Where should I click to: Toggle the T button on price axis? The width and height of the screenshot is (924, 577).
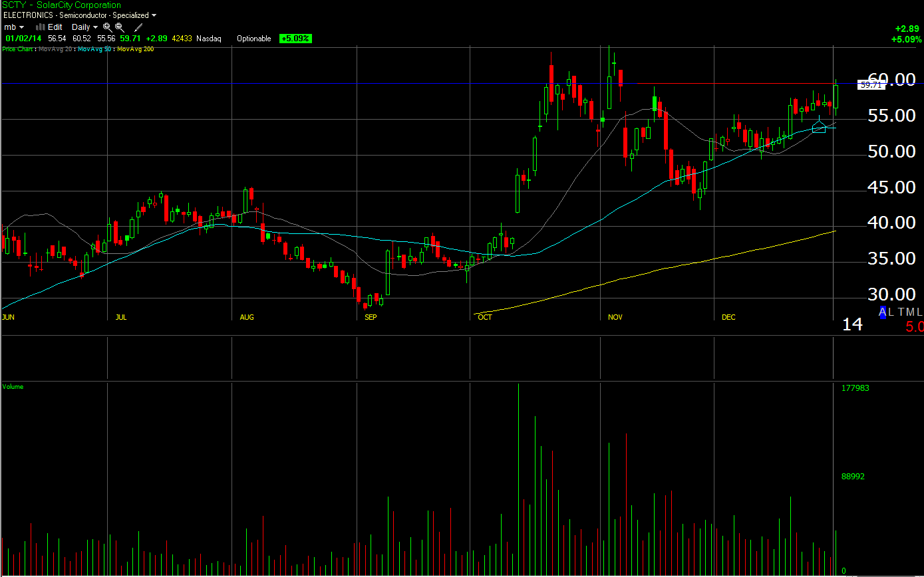(901, 312)
